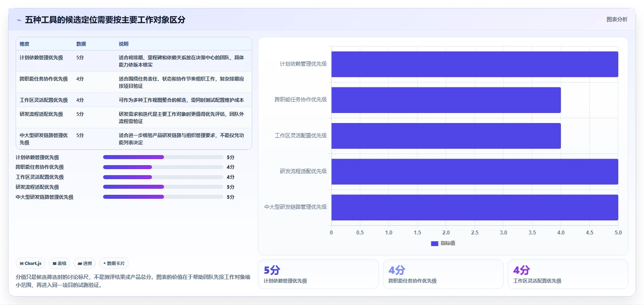Toggle the 指标值 legend color box
Viewport: 644px width, 305px height.
(434, 243)
